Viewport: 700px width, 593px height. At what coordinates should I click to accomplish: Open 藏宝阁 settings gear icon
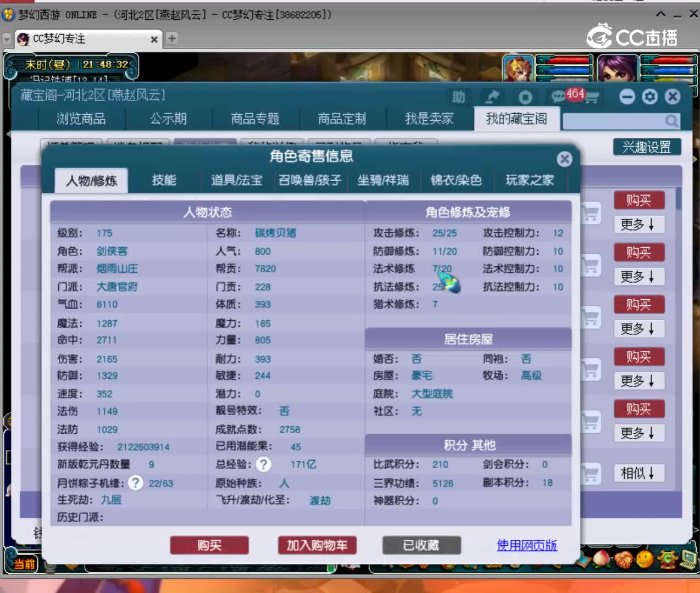tap(649, 97)
